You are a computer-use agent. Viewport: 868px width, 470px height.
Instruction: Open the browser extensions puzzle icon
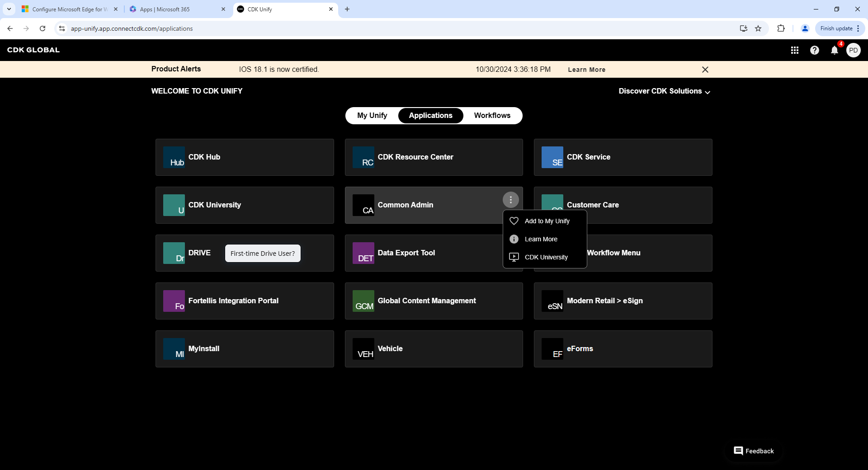point(781,28)
